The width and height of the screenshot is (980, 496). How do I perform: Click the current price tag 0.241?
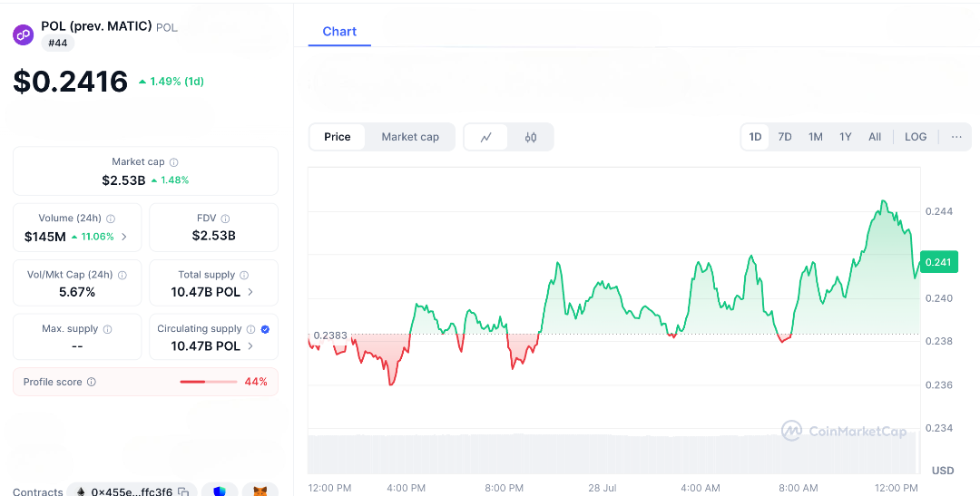pyautogui.click(x=939, y=262)
